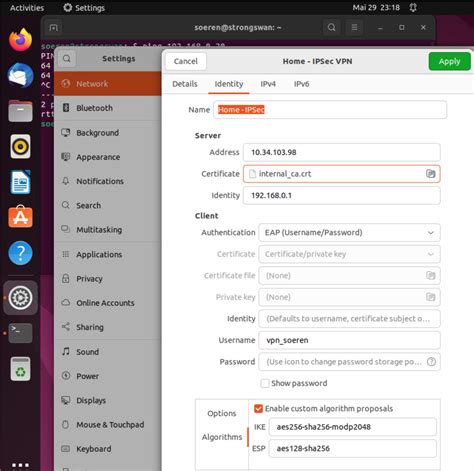Browse for client Certificate file icon
The height and width of the screenshot is (471, 474).
(430, 276)
